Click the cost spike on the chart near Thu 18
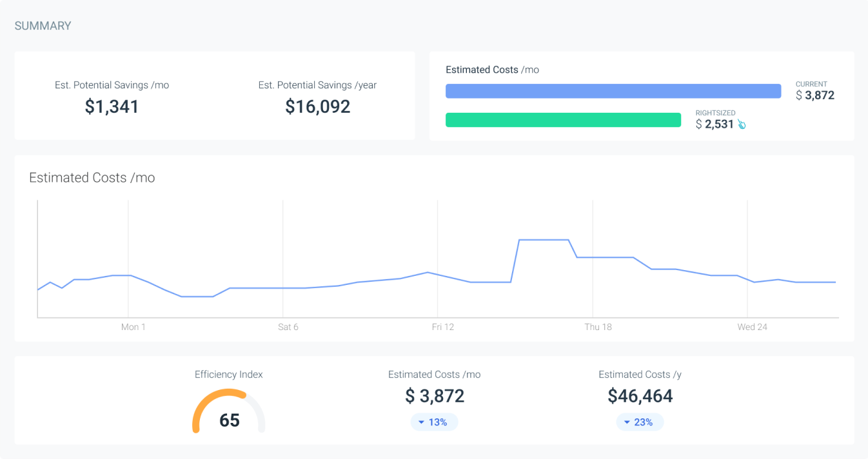The image size is (868, 459). (x=544, y=240)
